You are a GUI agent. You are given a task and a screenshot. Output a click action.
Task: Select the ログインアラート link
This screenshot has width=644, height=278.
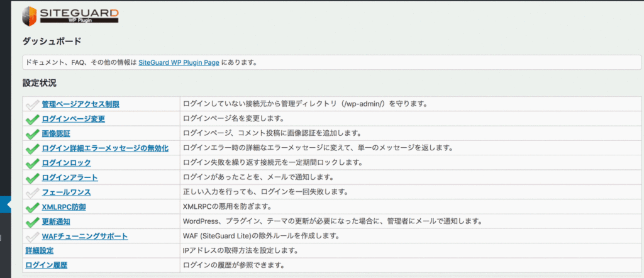coord(70,178)
